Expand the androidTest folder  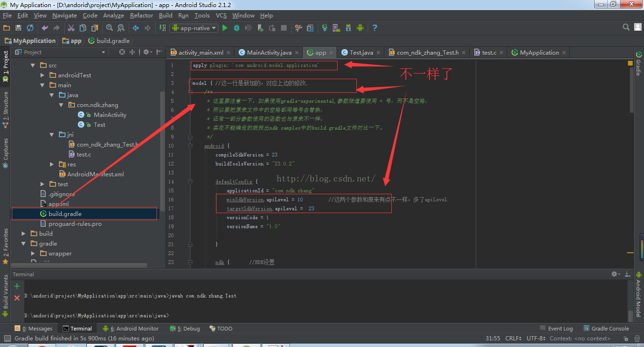(x=42, y=75)
